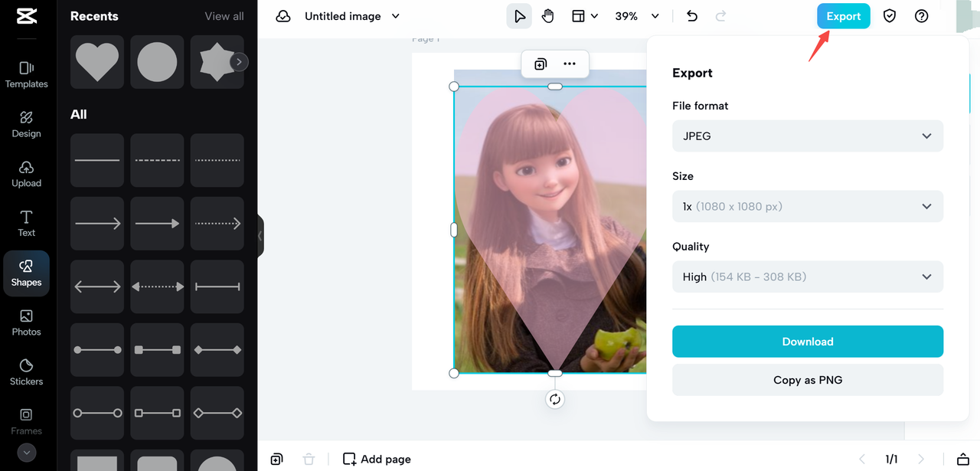The width and height of the screenshot is (980, 471).
Task: Open the Templates sidebar panel
Action: pyautogui.click(x=26, y=75)
